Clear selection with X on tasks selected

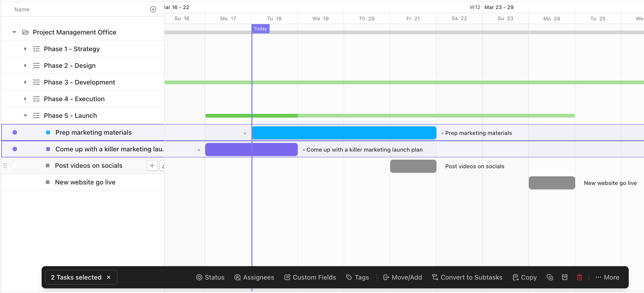pos(108,277)
